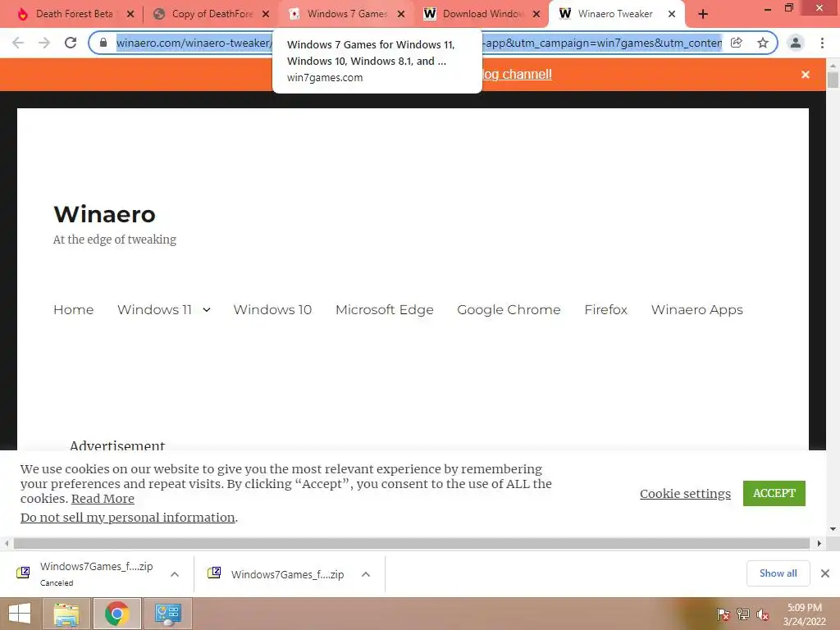The height and width of the screenshot is (630, 840).
Task: Click the horizontal scrollbar right arrow
Action: click(x=819, y=543)
